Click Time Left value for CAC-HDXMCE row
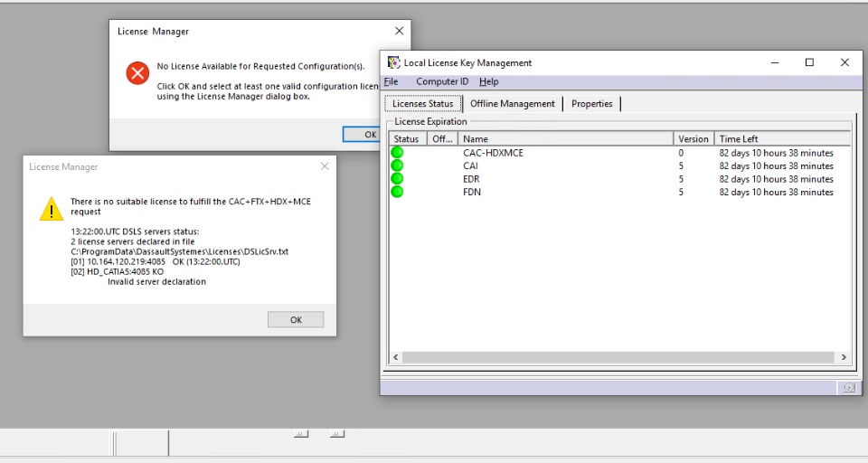868x463 pixels. point(776,153)
